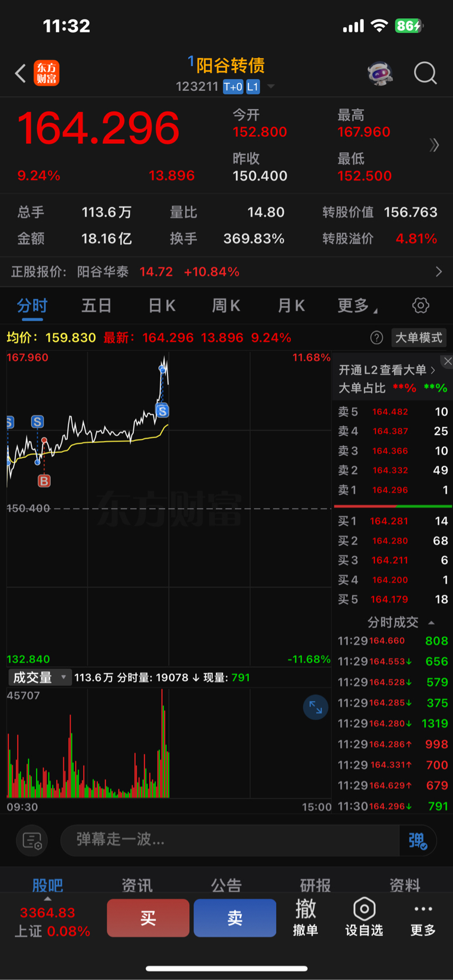Select 买1 order row 164.281
This screenshot has width=453, height=980.
click(393, 521)
